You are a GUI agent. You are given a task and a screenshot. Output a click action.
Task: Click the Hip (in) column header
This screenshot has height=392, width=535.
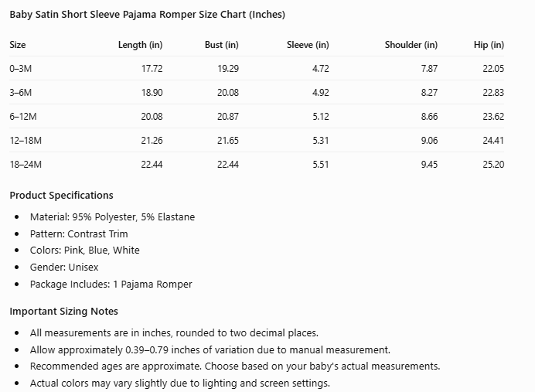[489, 45]
